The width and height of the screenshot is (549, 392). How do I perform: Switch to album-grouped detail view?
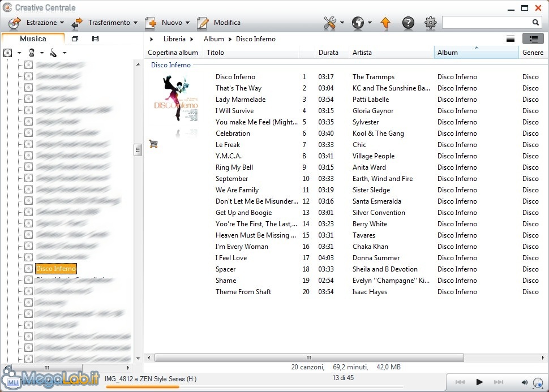tap(533, 39)
